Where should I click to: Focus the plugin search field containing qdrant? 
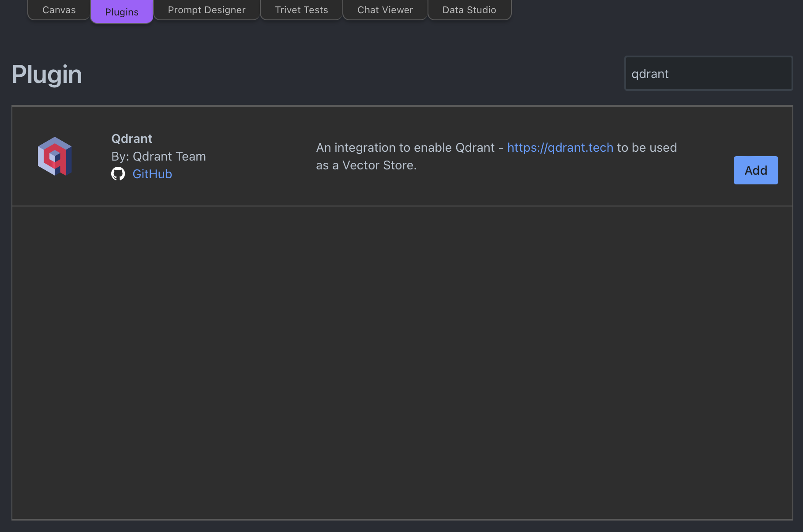coord(709,73)
